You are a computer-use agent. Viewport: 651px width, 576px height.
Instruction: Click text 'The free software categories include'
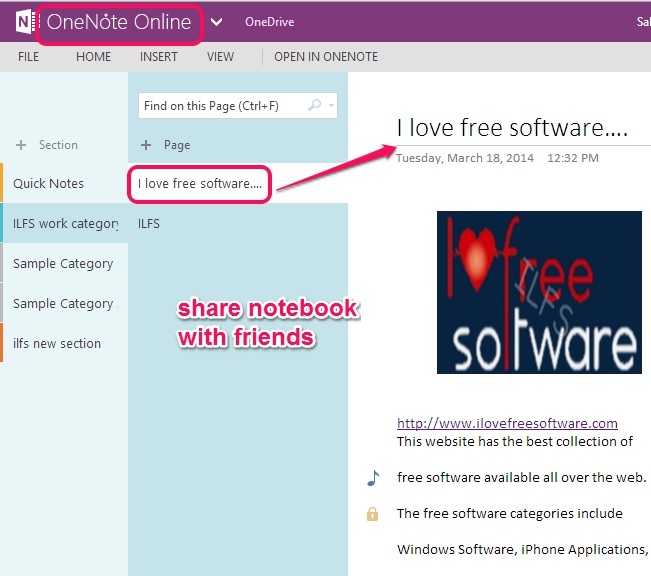coord(509,513)
